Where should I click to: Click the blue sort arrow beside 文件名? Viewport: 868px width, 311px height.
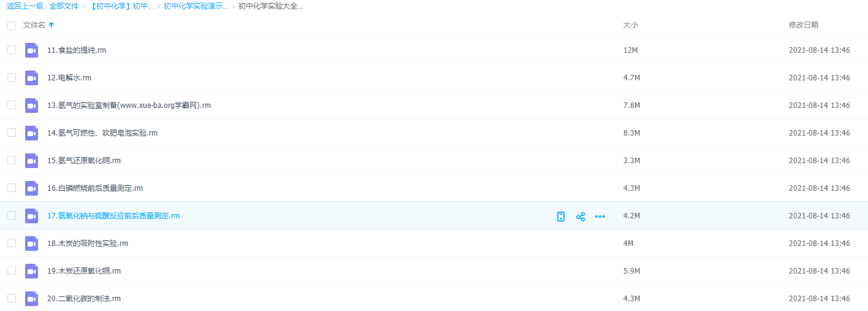click(x=51, y=25)
